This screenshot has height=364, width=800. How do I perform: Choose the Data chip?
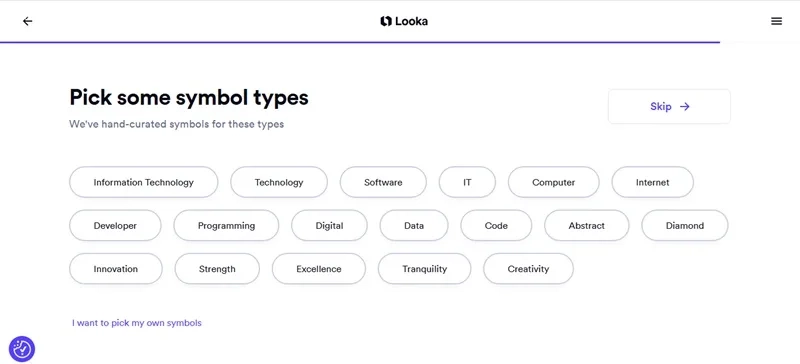414,225
